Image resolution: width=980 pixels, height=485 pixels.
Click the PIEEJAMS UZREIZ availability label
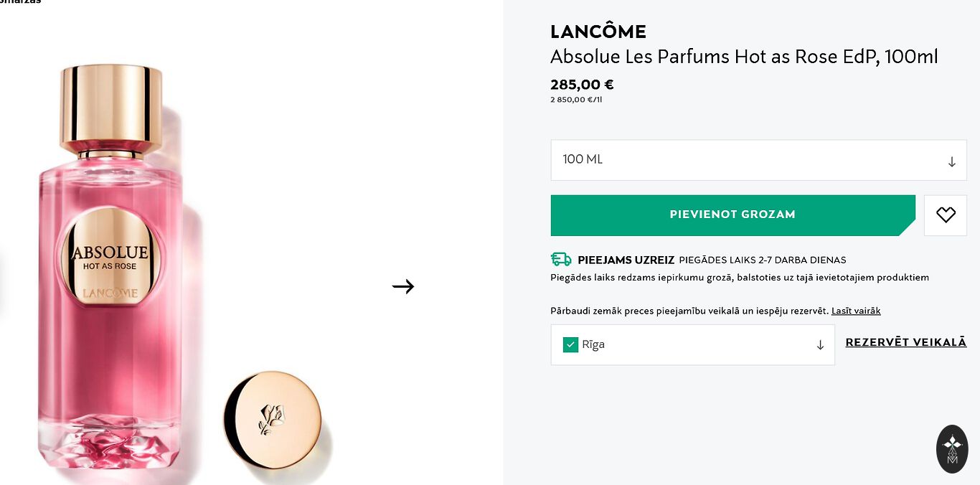point(626,260)
